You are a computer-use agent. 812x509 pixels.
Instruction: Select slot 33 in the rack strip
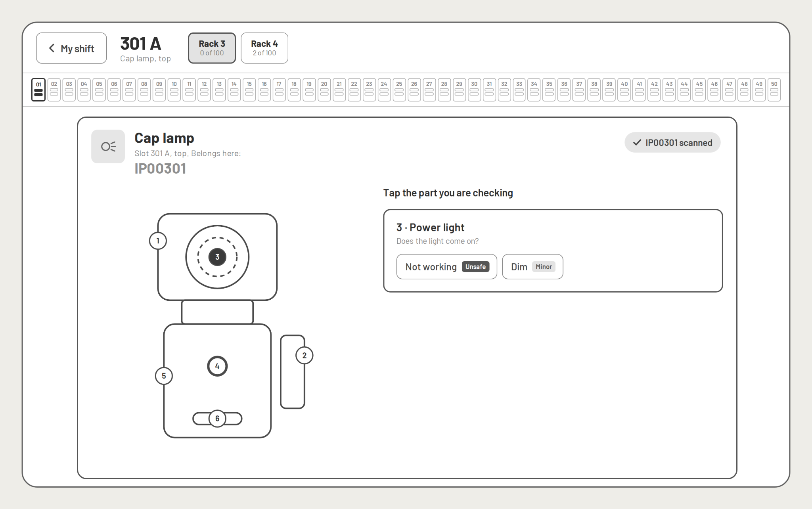pos(519,90)
